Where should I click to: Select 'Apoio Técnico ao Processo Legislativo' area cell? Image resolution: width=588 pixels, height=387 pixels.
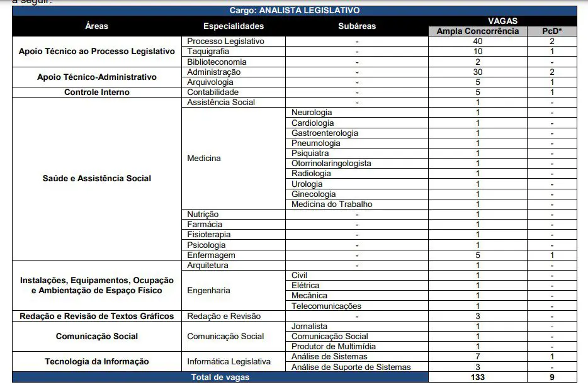pyautogui.click(x=97, y=52)
